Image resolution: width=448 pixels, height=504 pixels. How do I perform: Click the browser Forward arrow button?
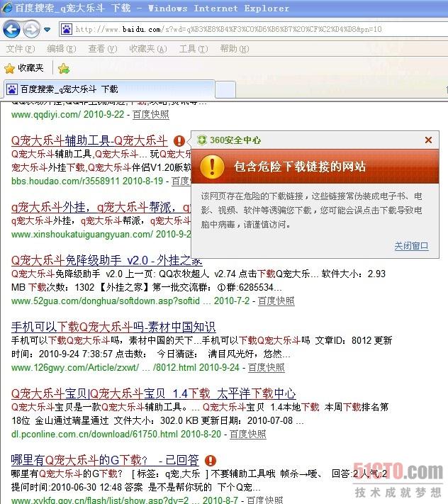point(31,30)
